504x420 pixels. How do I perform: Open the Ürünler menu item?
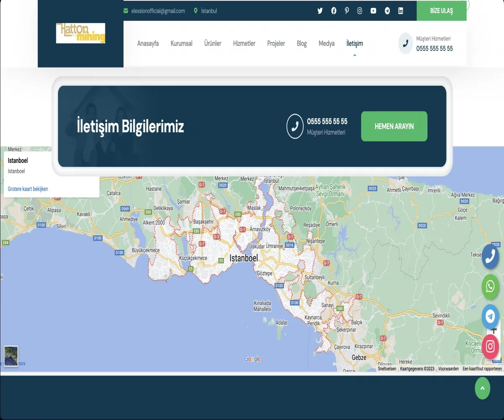[213, 43]
